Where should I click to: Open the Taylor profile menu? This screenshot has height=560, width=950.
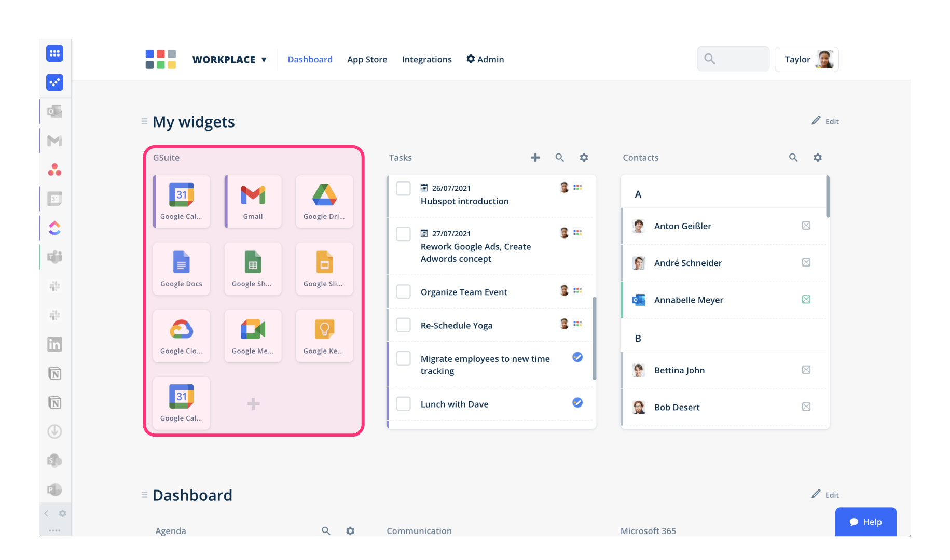[807, 59]
